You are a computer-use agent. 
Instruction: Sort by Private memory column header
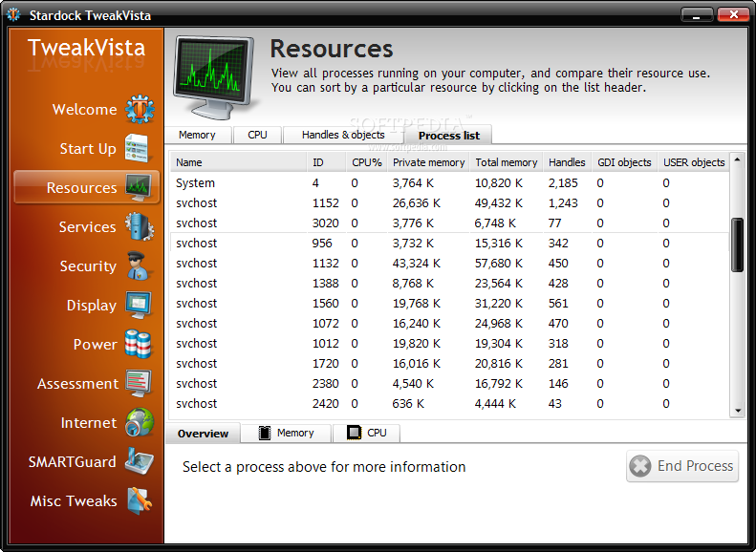(428, 162)
